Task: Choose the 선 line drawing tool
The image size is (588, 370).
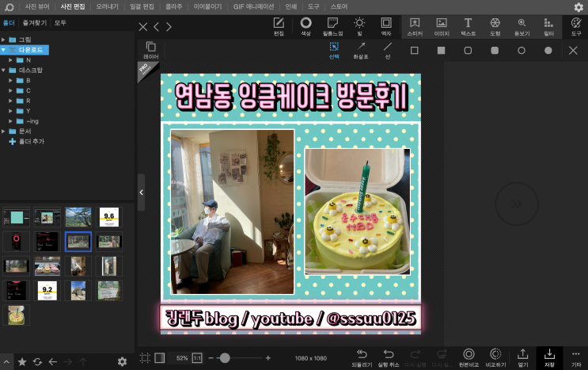Action: pos(388,50)
